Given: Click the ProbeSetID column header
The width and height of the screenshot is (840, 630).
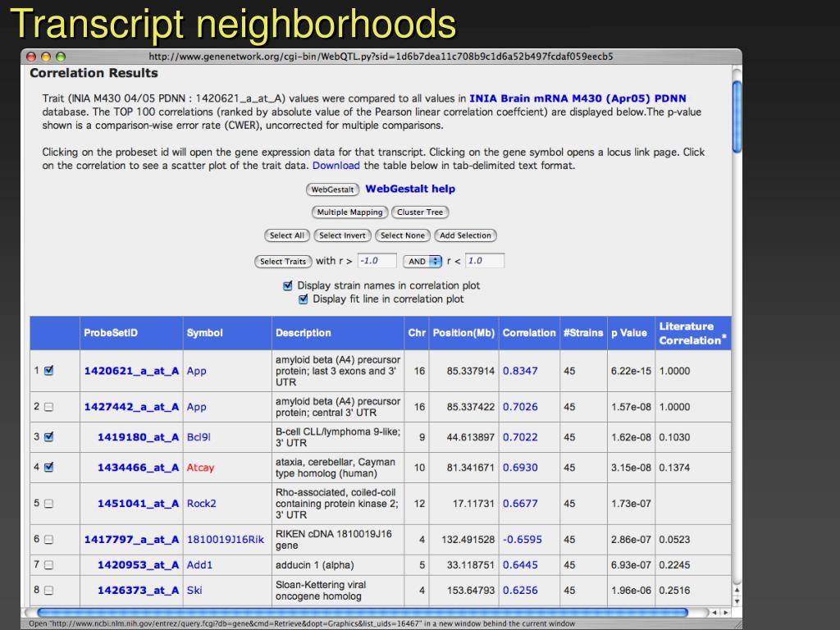Looking at the screenshot, I should coord(131,333).
